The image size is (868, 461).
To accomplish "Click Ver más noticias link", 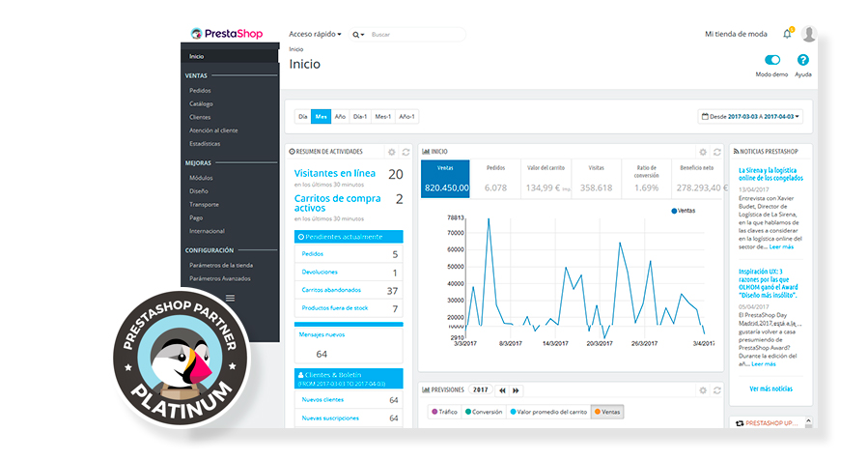I will tap(770, 389).
